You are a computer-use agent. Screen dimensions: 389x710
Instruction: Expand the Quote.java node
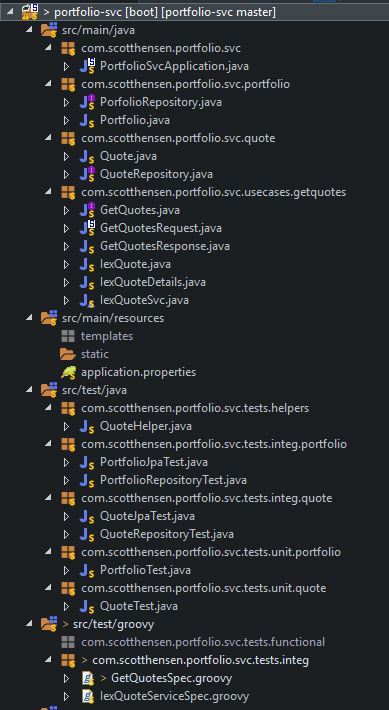(x=67, y=156)
